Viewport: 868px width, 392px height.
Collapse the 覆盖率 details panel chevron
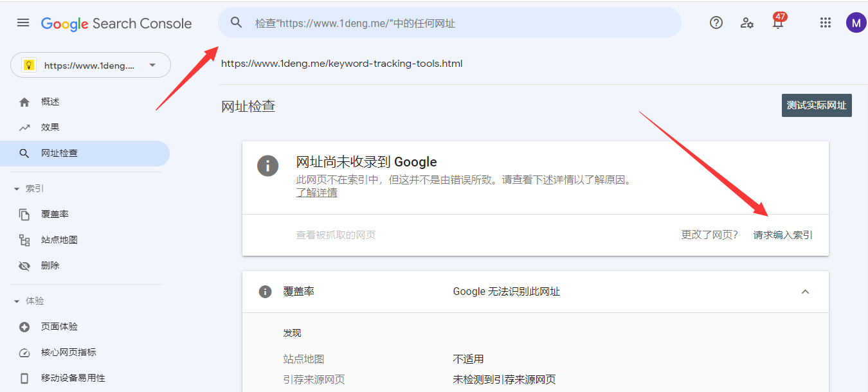tap(805, 292)
